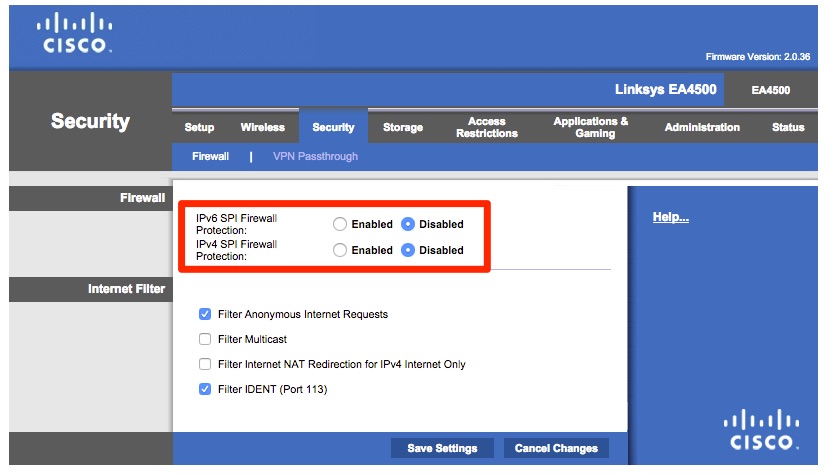Screen dimensions: 825x474
Task: Switch to the Wireless tab
Action: click(x=263, y=127)
